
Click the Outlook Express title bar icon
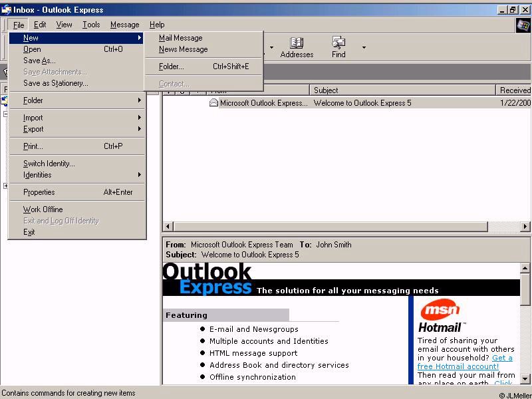pyautogui.click(x=6, y=9)
